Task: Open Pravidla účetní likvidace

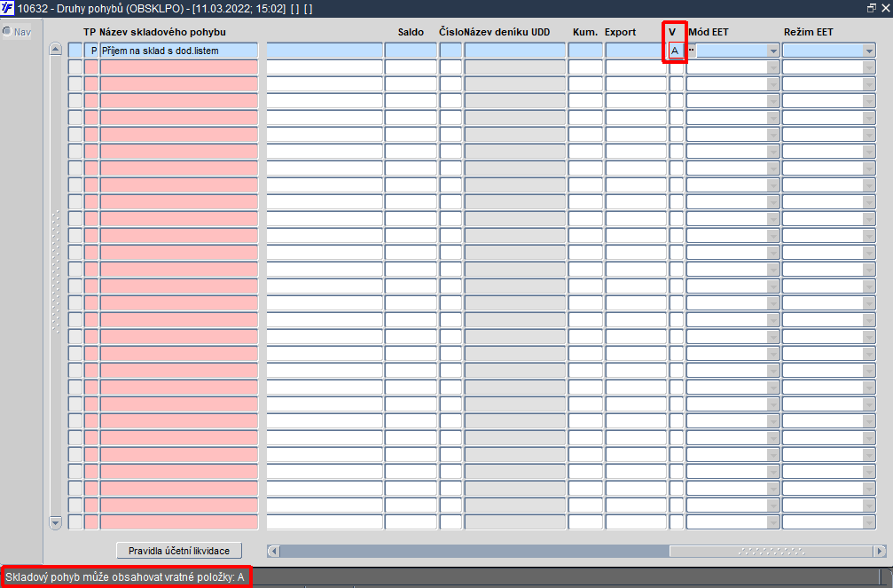Action: pos(179,551)
